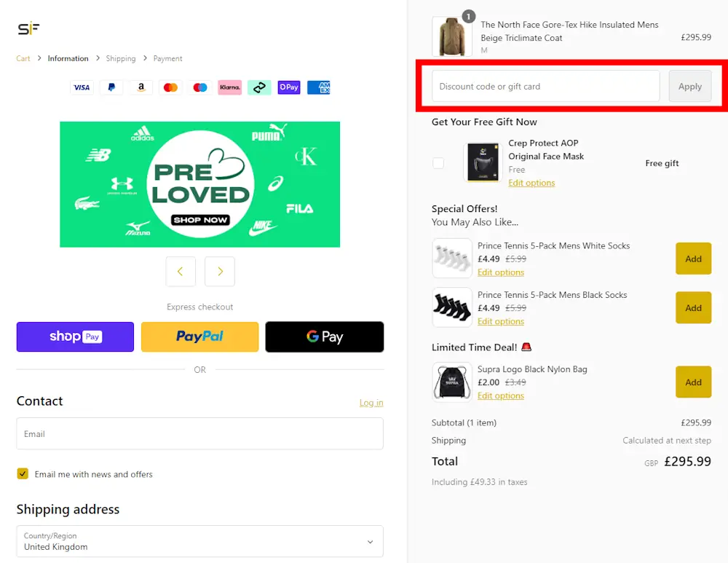
Task: Add Prince Tennis black socks to order
Action: [693, 308]
